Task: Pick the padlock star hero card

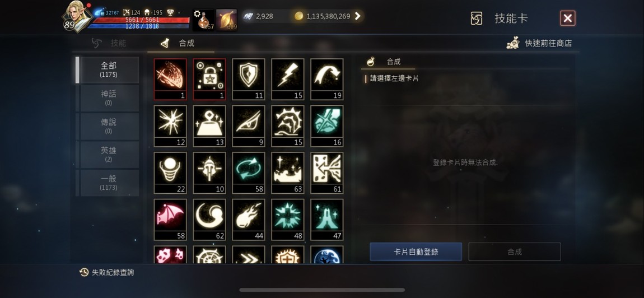Action: coord(209,79)
